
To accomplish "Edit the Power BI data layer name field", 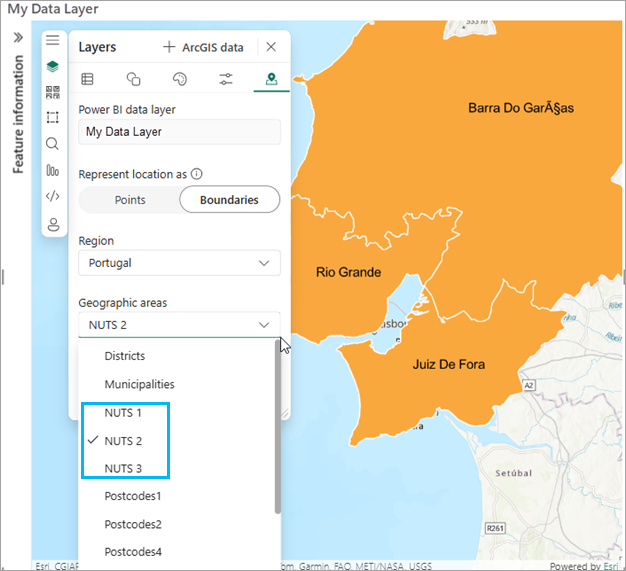I will (179, 132).
